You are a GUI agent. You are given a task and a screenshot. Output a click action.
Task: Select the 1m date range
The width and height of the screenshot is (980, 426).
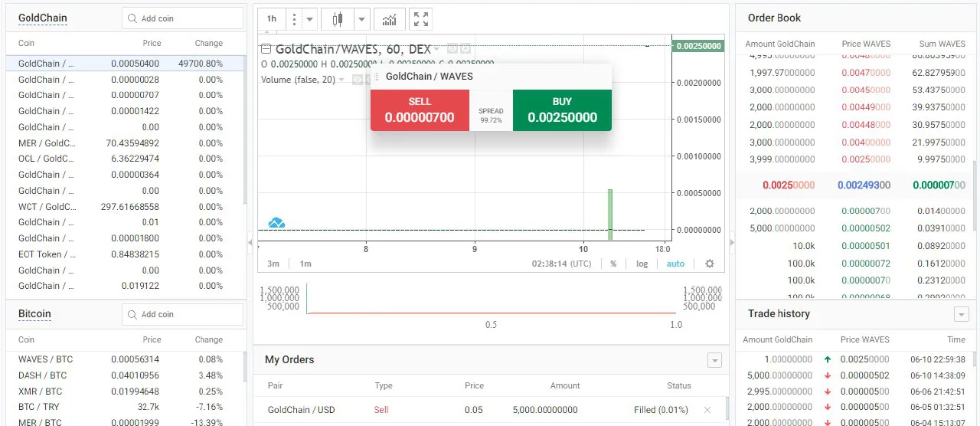(x=305, y=264)
